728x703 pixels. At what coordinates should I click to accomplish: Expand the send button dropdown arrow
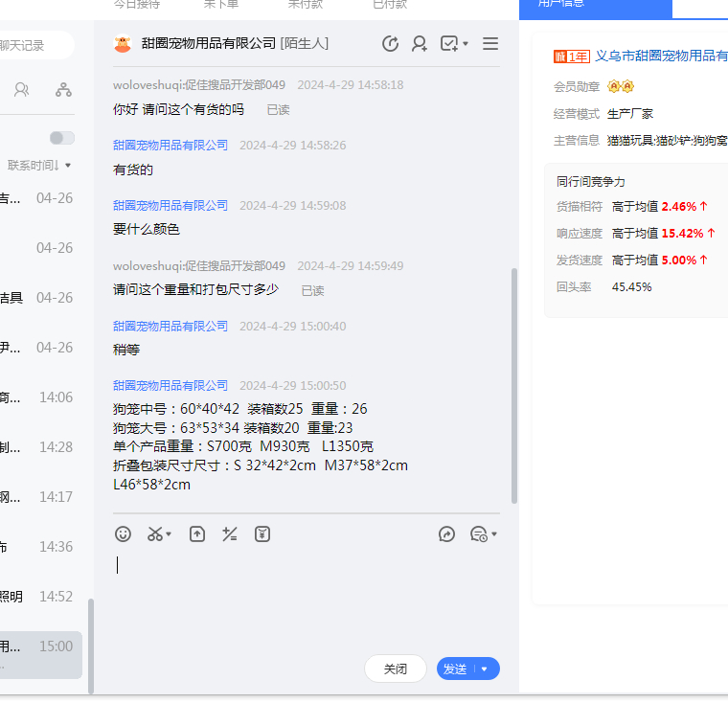(485, 669)
